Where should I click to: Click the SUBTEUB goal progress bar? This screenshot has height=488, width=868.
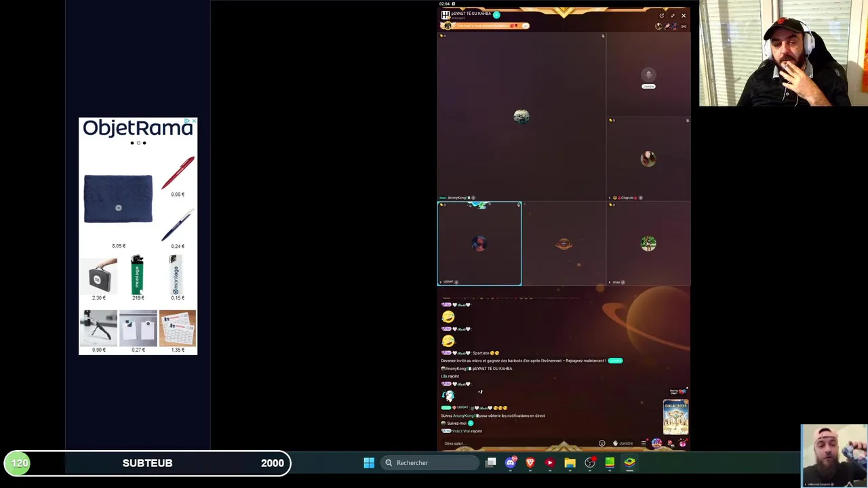click(x=147, y=463)
